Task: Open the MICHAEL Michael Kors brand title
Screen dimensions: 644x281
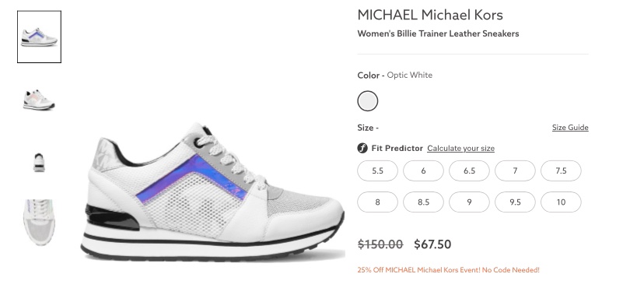Action: [x=430, y=16]
